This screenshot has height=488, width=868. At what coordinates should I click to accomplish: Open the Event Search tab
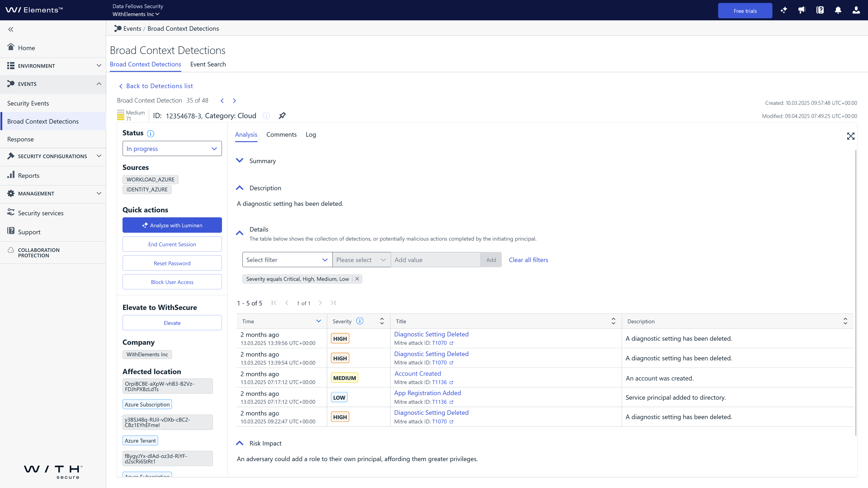[208, 64]
